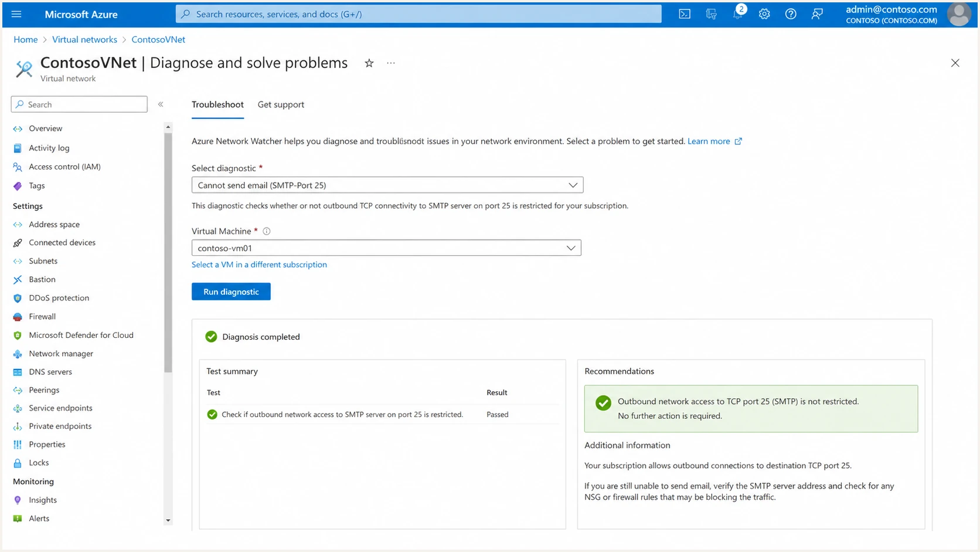
Task: Open Overview in the sidebar
Action: (x=46, y=128)
